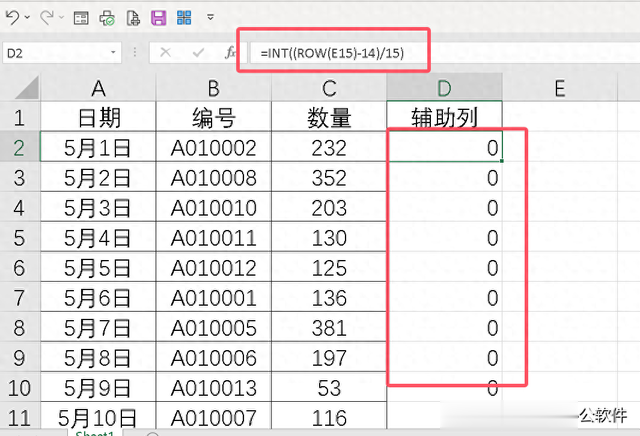Viewport: 640px width, 436px height.
Task: Expand the Customize Quick Access Toolbar arrow
Action: tap(210, 17)
